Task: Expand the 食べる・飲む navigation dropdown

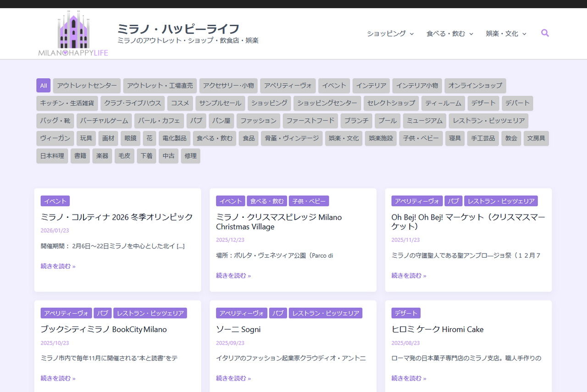Action: [449, 33]
